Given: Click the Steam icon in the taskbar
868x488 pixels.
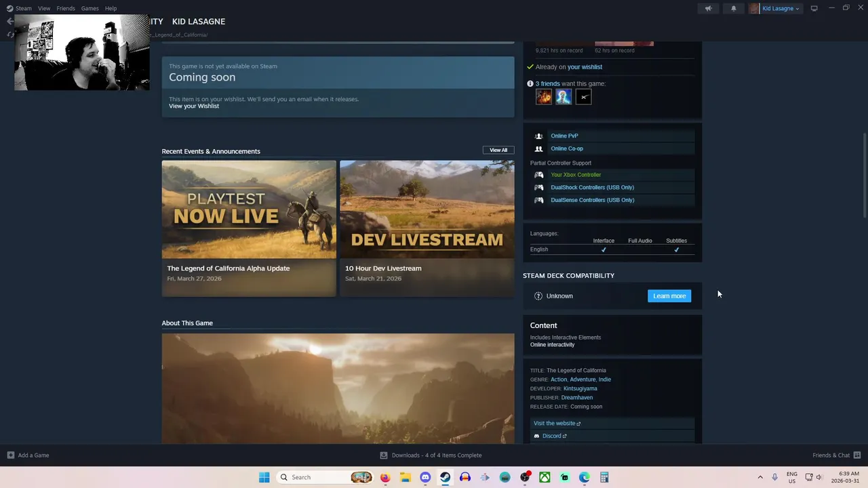Looking at the screenshot, I should 445,477.
